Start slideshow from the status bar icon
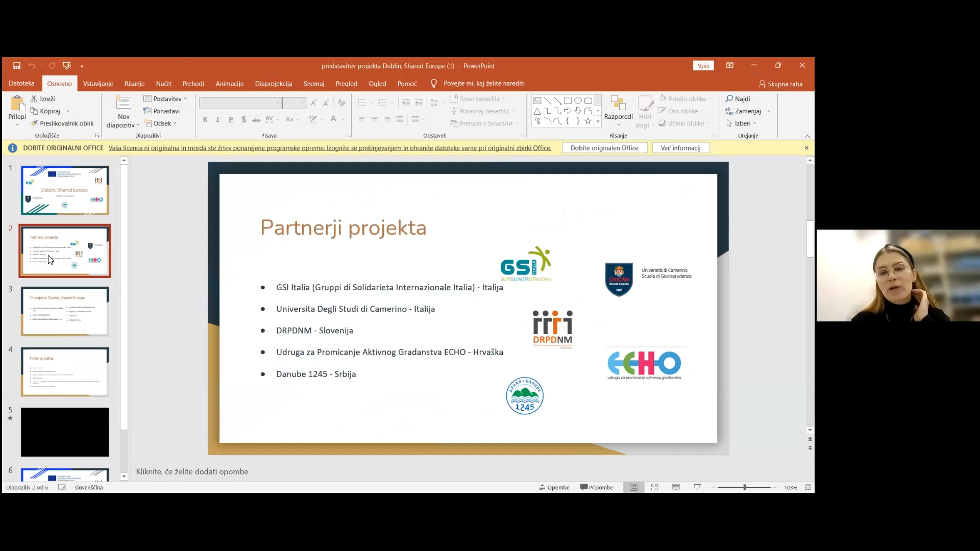Viewport: 980px width, 551px height. click(x=697, y=487)
